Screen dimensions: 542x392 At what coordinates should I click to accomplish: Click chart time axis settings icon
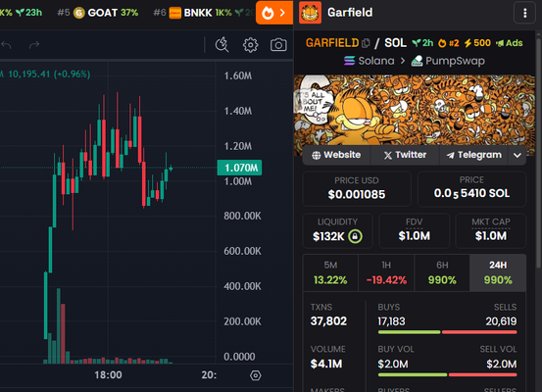pyautogui.click(x=256, y=375)
